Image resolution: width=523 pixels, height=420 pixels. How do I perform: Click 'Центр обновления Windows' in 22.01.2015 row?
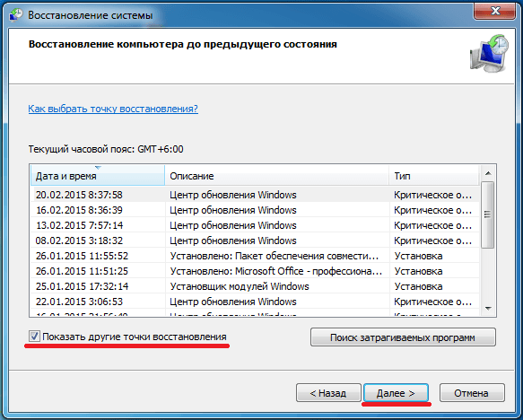233,302
